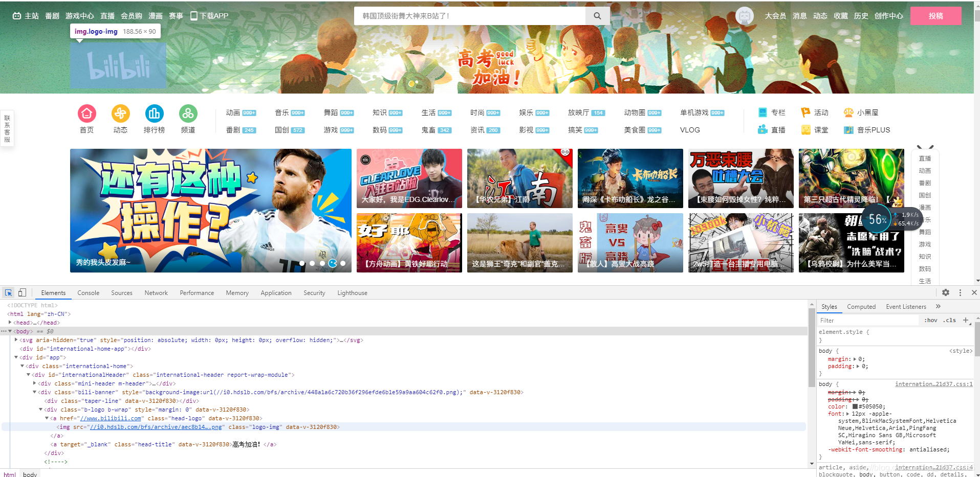Collapse the international-home div node

click(23, 366)
